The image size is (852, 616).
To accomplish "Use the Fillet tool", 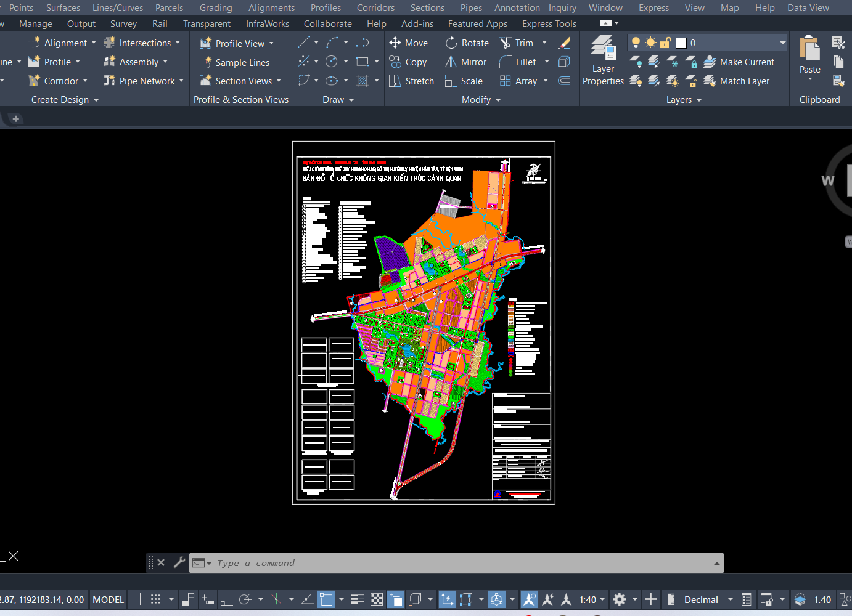I will pos(518,62).
